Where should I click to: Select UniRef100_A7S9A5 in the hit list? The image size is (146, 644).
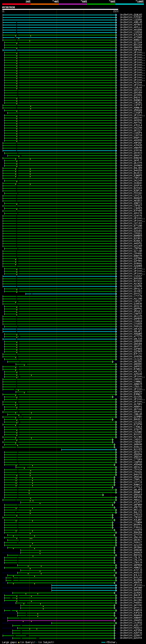(131, 37)
